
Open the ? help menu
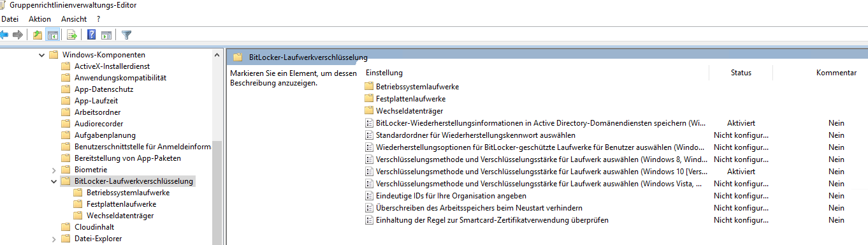pos(98,19)
